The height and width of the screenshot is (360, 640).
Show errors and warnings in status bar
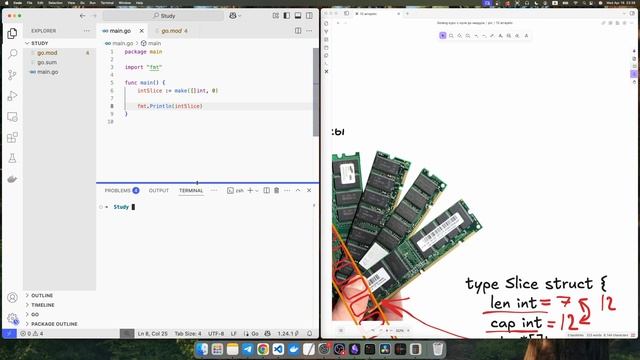[32, 333]
